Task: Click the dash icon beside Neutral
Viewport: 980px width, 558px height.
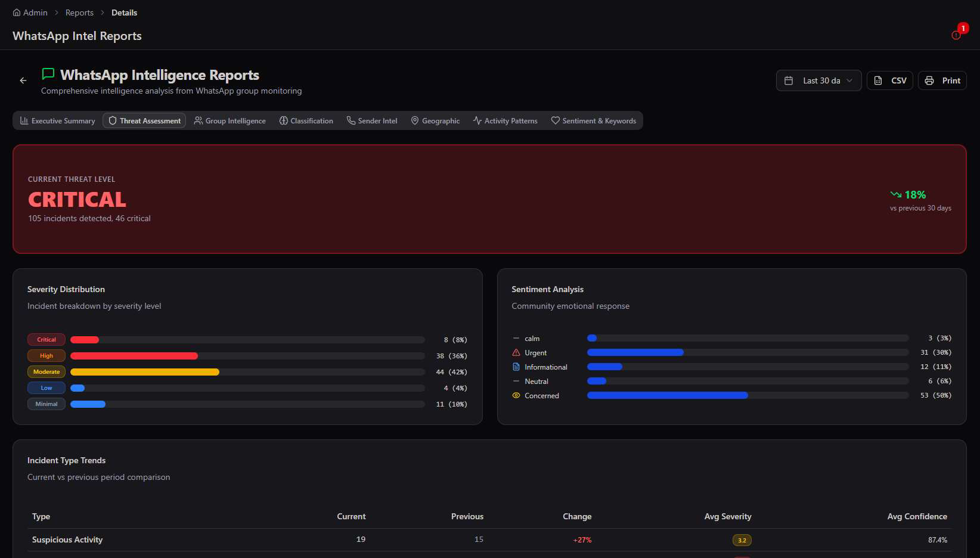Action: pos(516,381)
